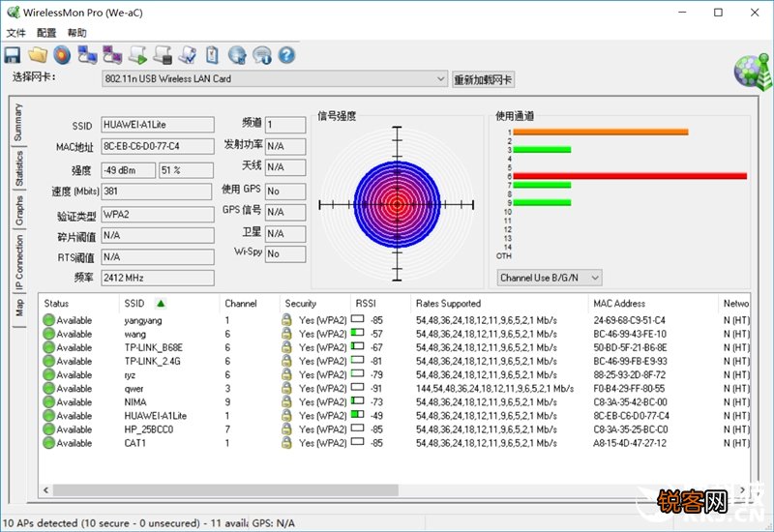Click padlock icon in qwer row
The height and width of the screenshot is (532, 774).
(286, 389)
